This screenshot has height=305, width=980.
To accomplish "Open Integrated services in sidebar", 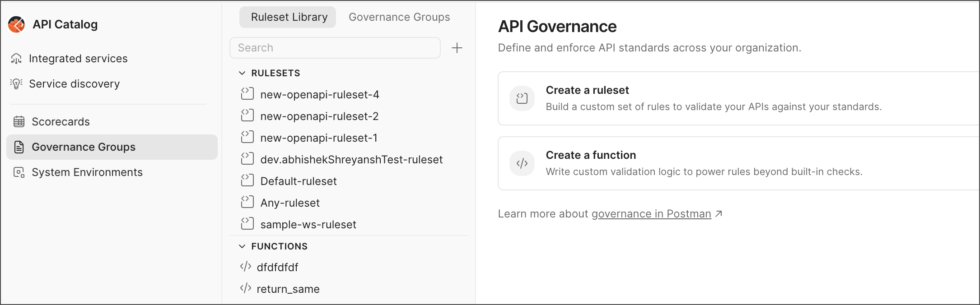I will point(78,59).
